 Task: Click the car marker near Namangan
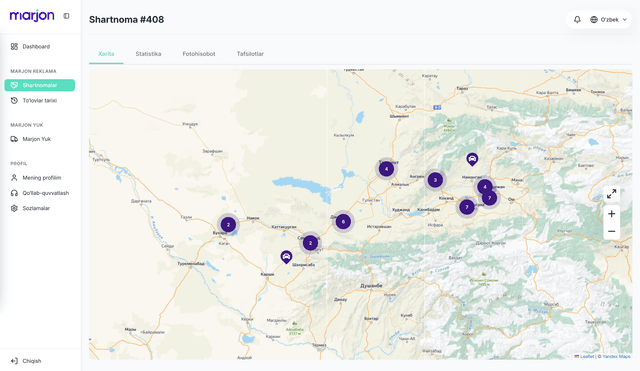(x=472, y=159)
